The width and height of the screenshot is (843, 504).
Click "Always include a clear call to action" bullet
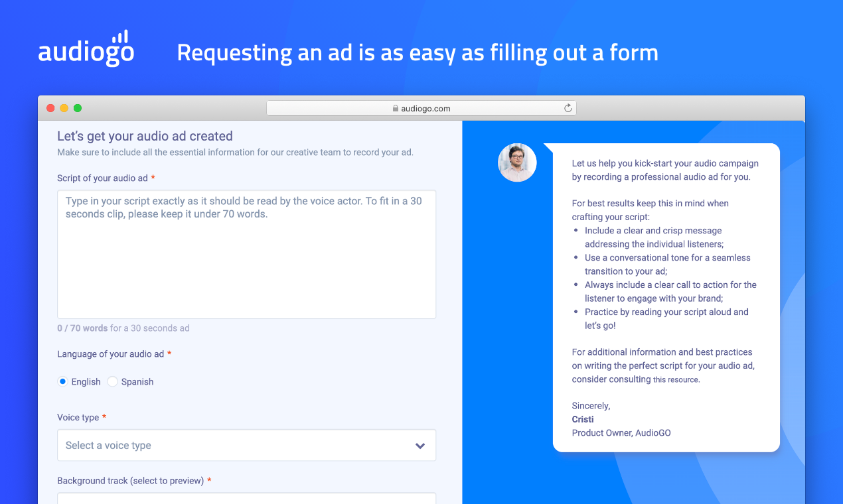[x=670, y=291]
